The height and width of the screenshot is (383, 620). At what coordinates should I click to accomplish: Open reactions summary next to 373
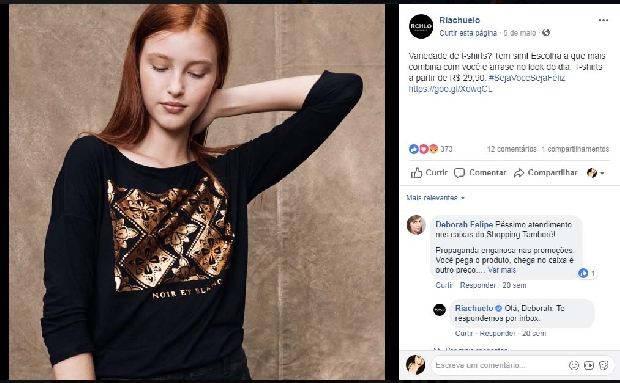click(x=423, y=149)
